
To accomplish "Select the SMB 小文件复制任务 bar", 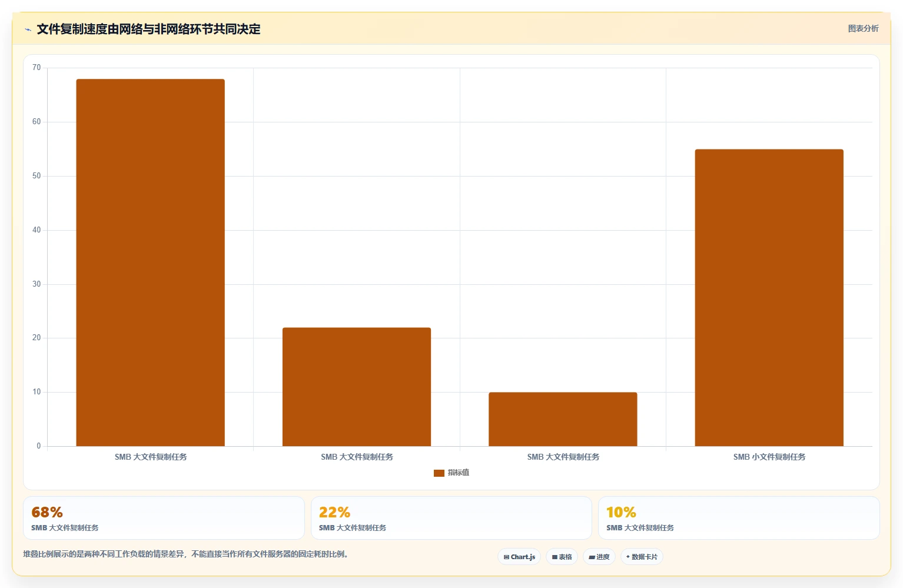I will point(769,298).
